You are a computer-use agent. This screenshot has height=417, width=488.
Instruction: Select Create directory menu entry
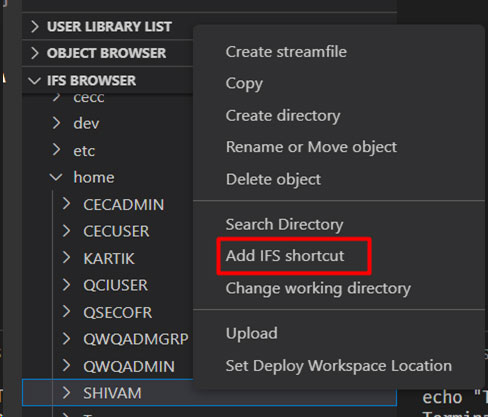coord(283,116)
